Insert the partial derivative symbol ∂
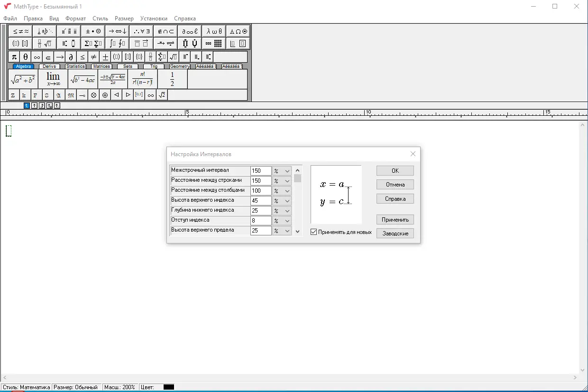Screen dimensions: 588x392 pyautogui.click(x=71, y=57)
